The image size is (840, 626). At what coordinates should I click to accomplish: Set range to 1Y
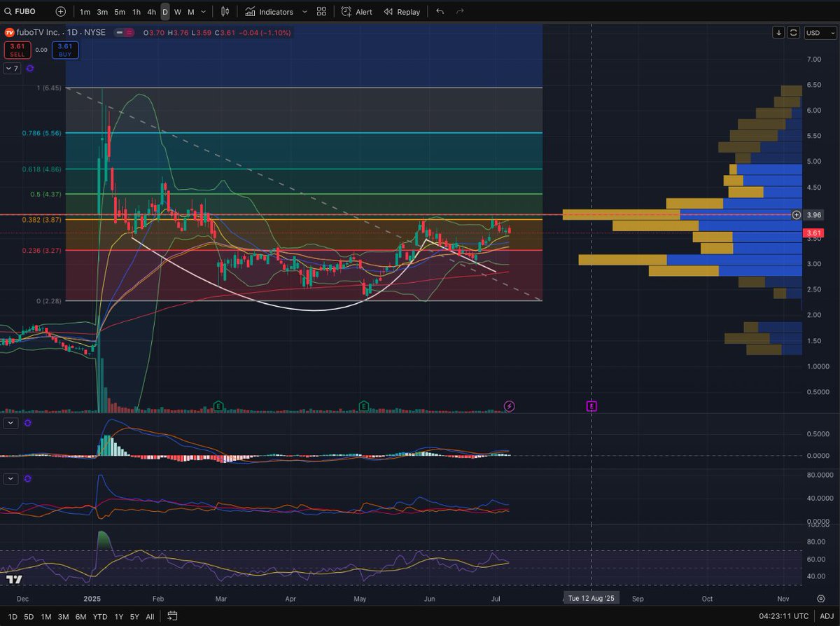(118, 617)
